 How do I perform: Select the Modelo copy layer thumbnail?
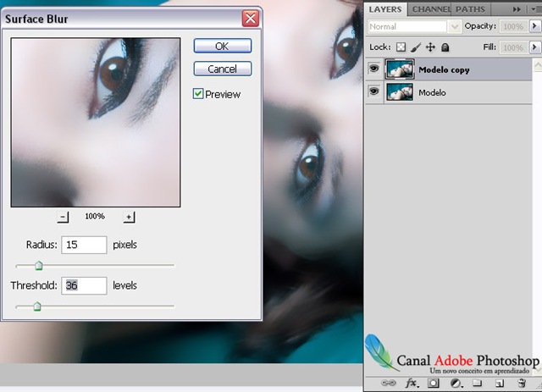click(x=400, y=69)
